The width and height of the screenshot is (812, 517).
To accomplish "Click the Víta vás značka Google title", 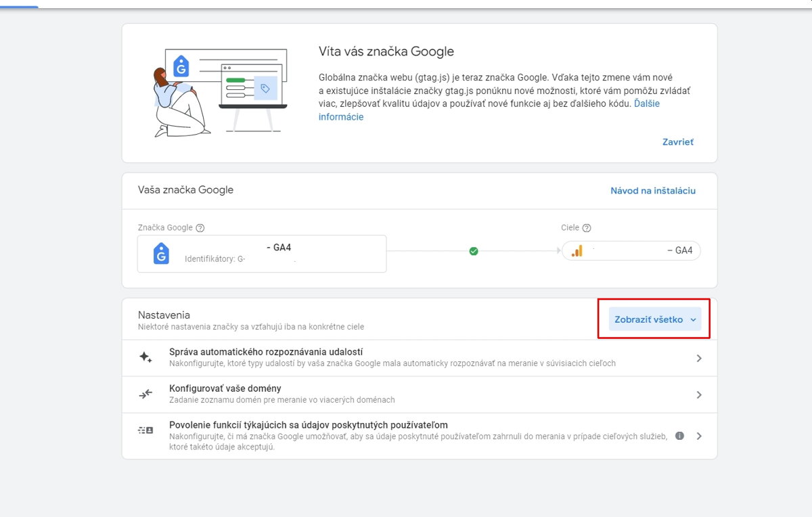I will 386,51.
